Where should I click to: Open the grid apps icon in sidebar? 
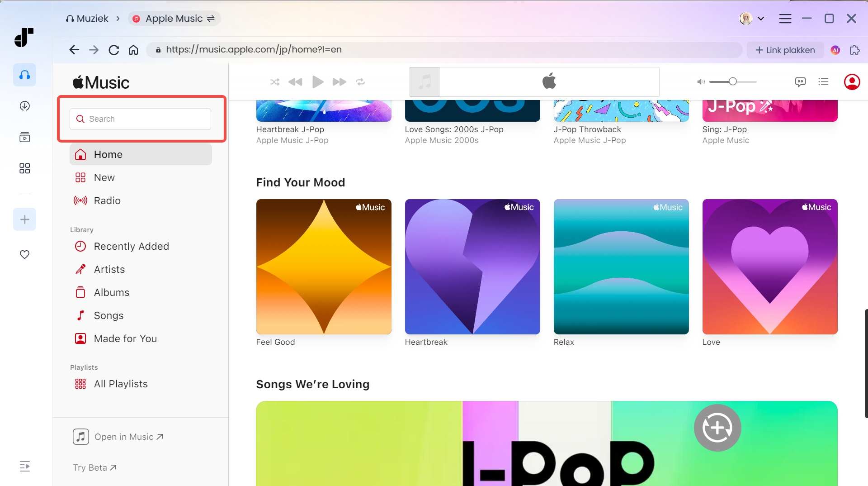tap(24, 168)
